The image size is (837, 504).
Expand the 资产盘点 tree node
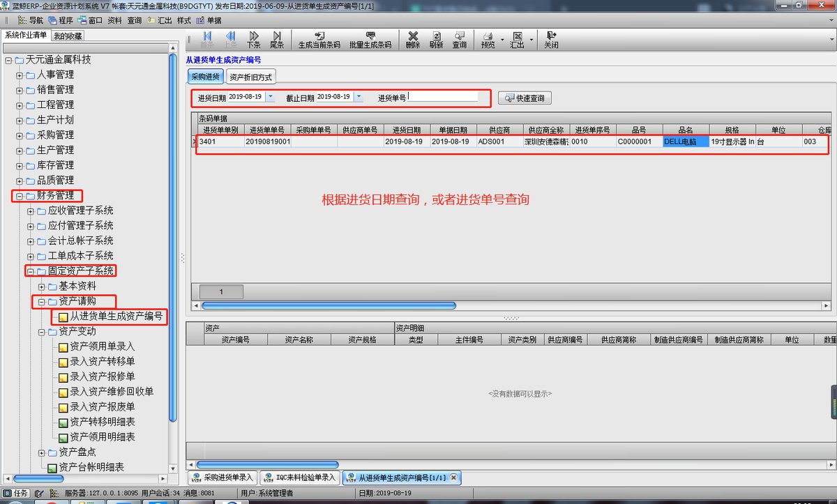pyautogui.click(x=42, y=452)
